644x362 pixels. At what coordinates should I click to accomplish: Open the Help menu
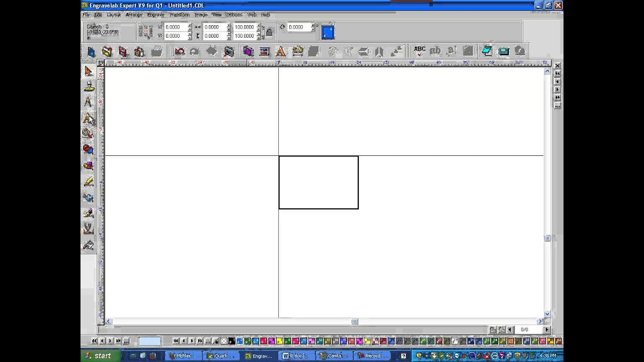(266, 15)
